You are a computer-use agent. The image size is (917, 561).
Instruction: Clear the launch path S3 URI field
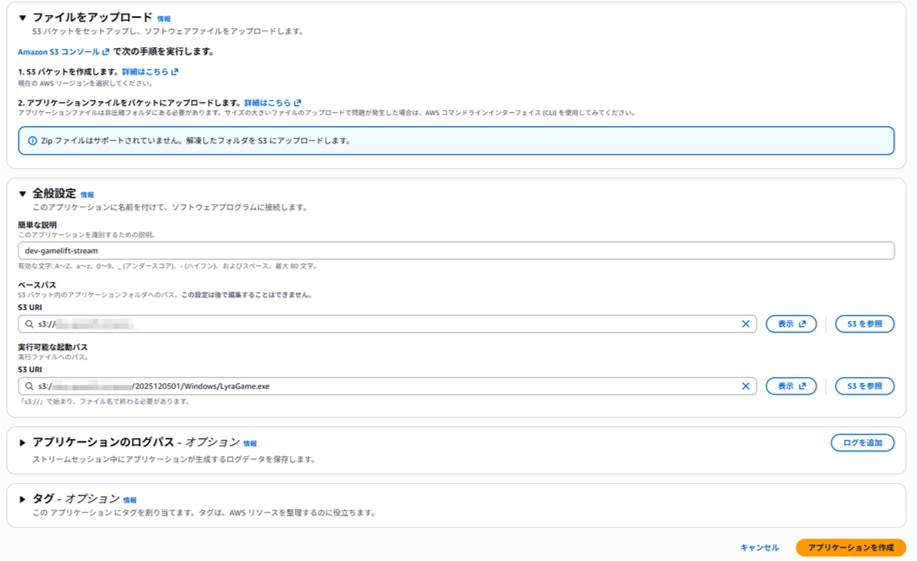pos(745,386)
